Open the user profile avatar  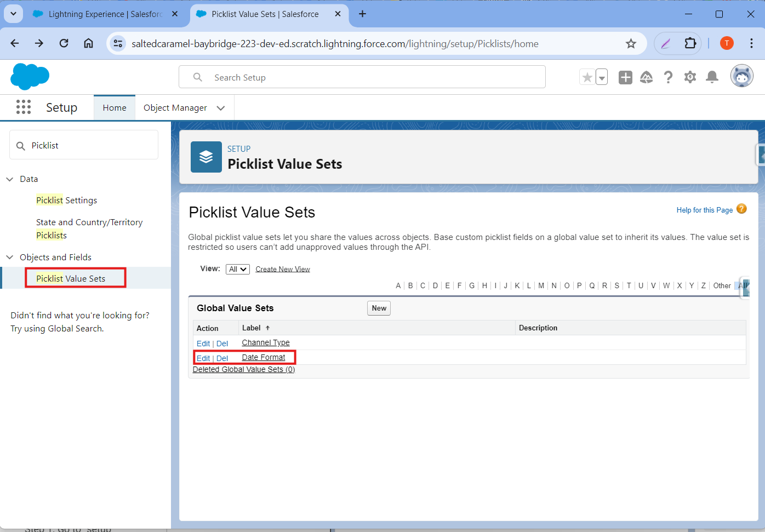click(742, 76)
